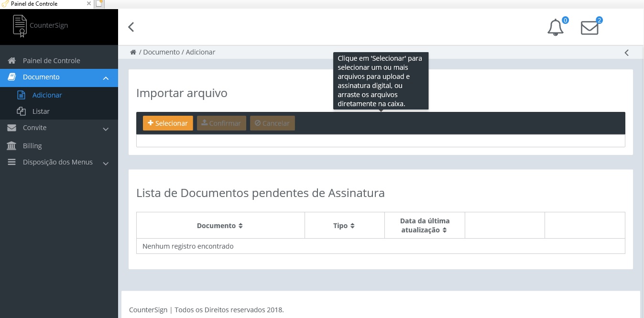Image resolution: width=644 pixels, height=318 pixels.
Task: Open the Adicionar submenu item
Action: coord(47,95)
